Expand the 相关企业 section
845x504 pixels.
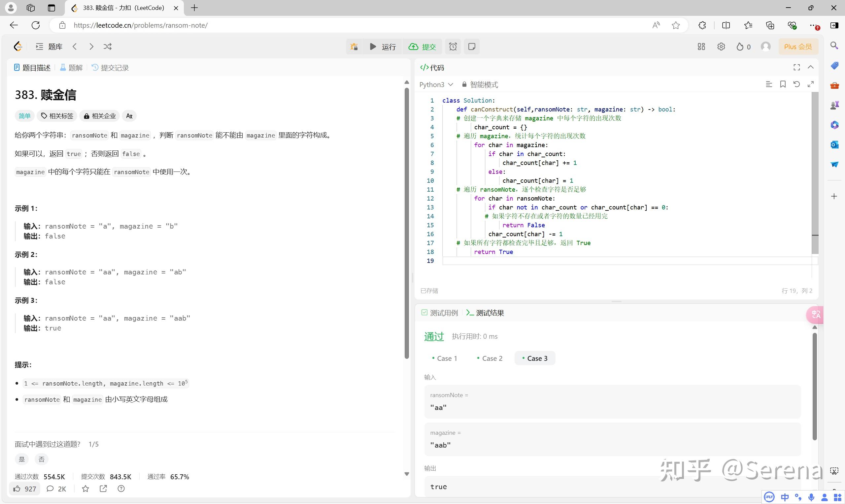pyautogui.click(x=99, y=116)
